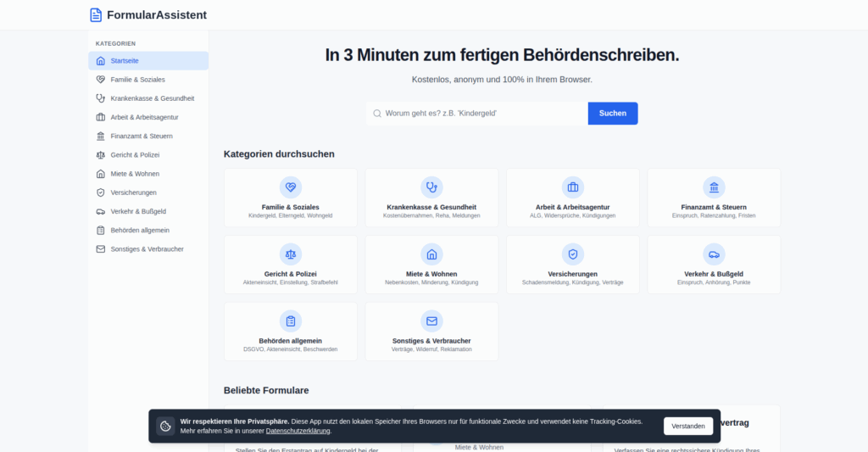Click the FormularAssistent document logo icon
The image size is (868, 452).
coord(96,14)
